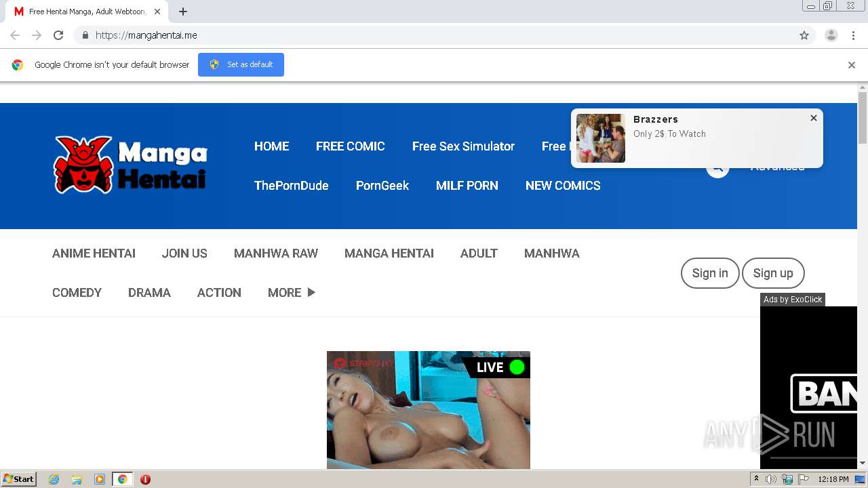
Task: Open the Chrome profile avatar
Action: (831, 35)
